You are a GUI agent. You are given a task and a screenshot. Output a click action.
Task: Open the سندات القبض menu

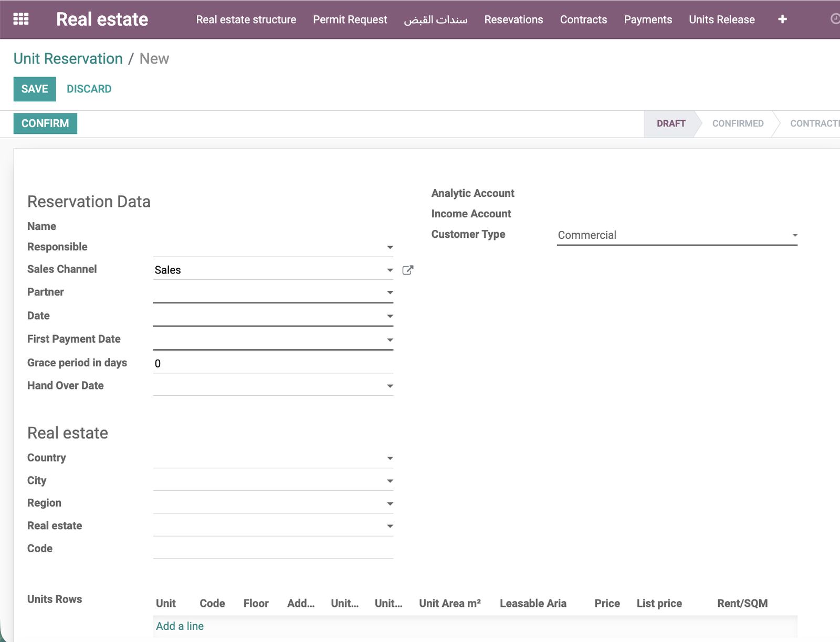pos(436,19)
